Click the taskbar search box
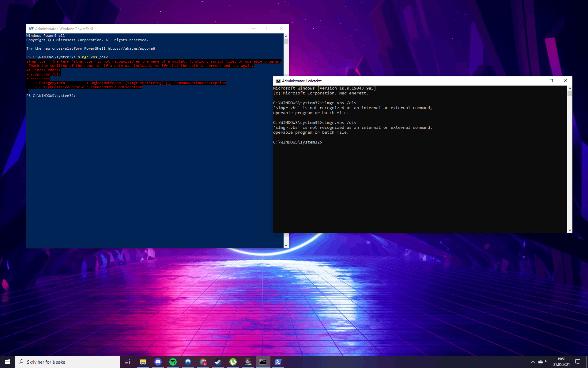Screen dimensions: 588x368 67,362
